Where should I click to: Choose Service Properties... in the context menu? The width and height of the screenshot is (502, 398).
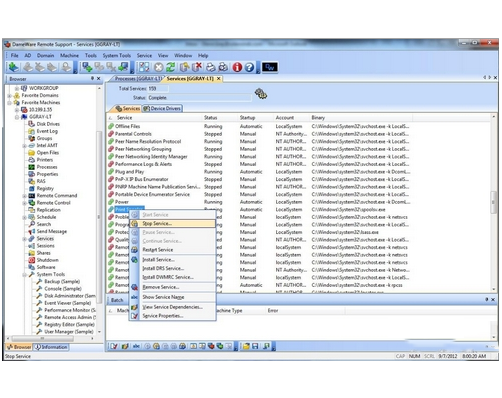[x=173, y=316]
